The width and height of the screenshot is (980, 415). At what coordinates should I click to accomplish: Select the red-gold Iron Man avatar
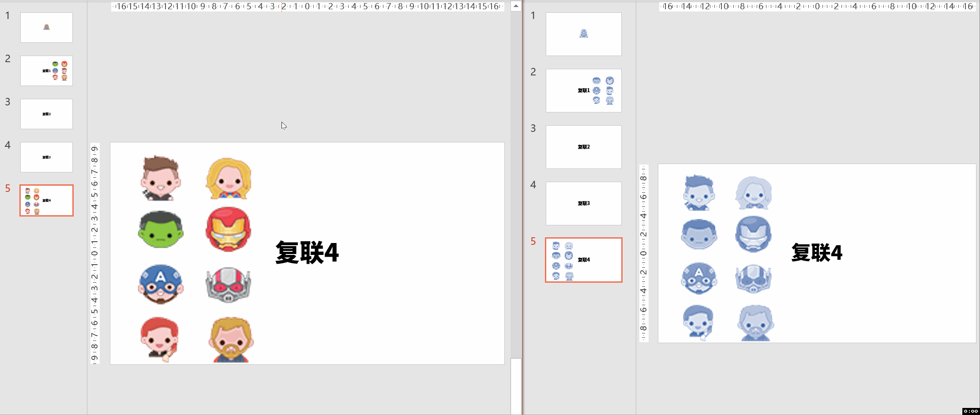coord(228,229)
